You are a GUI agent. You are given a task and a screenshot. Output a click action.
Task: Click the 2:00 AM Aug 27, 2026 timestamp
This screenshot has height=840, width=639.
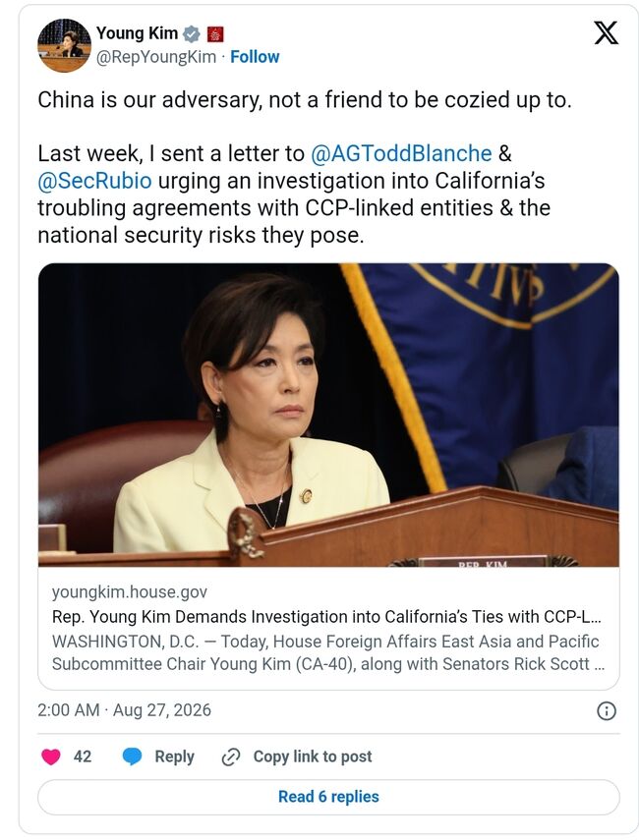(x=125, y=709)
